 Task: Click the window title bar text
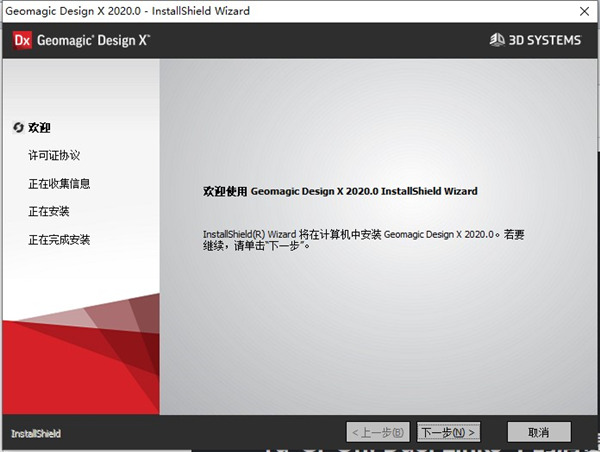click(x=128, y=11)
